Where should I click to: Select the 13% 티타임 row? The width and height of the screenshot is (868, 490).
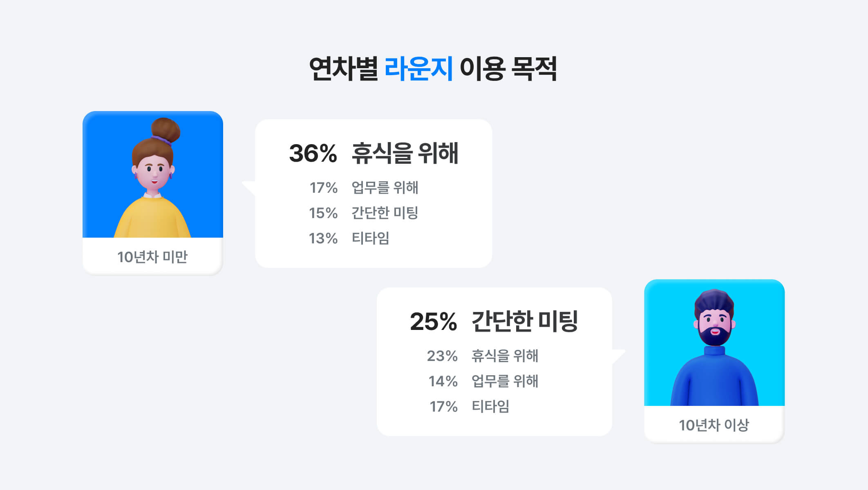(349, 238)
